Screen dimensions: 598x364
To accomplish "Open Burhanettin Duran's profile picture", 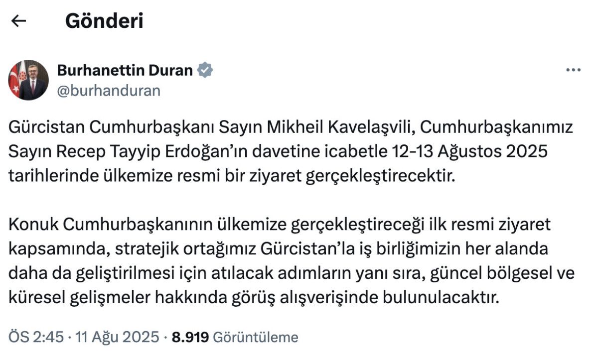I will point(28,80).
